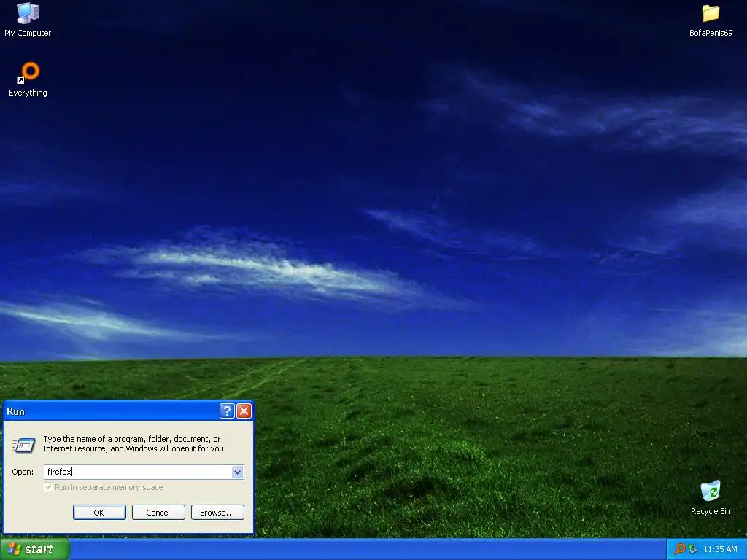The width and height of the screenshot is (747, 560).
Task: Close the Run dialog window
Action: point(244,411)
